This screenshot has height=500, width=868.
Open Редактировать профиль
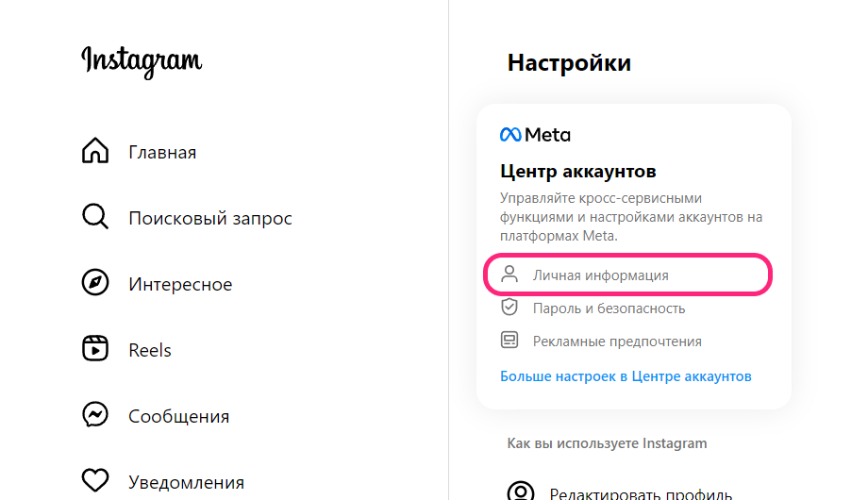coord(641,493)
